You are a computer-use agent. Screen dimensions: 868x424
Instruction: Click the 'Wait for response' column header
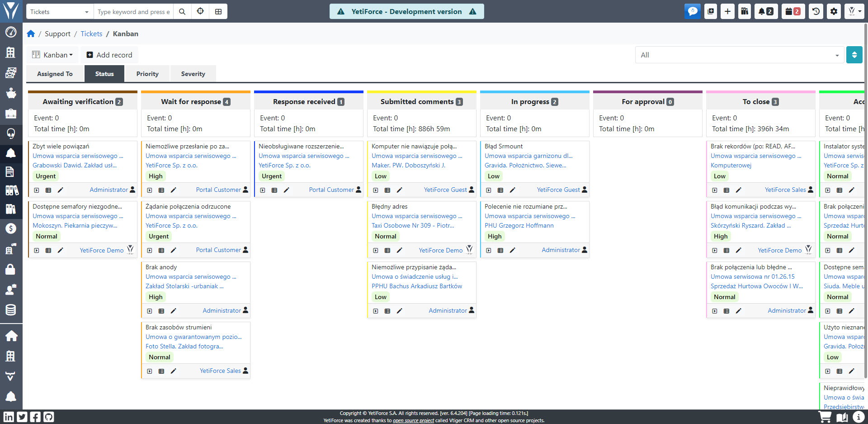[195, 101]
